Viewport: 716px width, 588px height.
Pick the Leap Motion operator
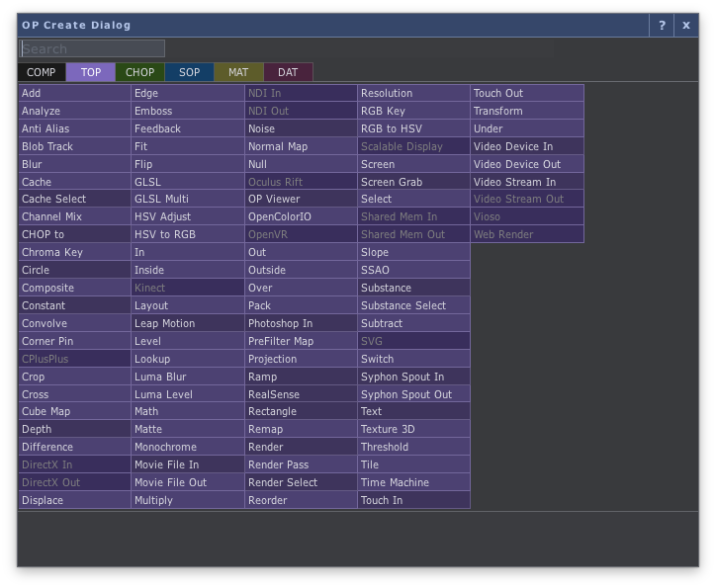[188, 323]
